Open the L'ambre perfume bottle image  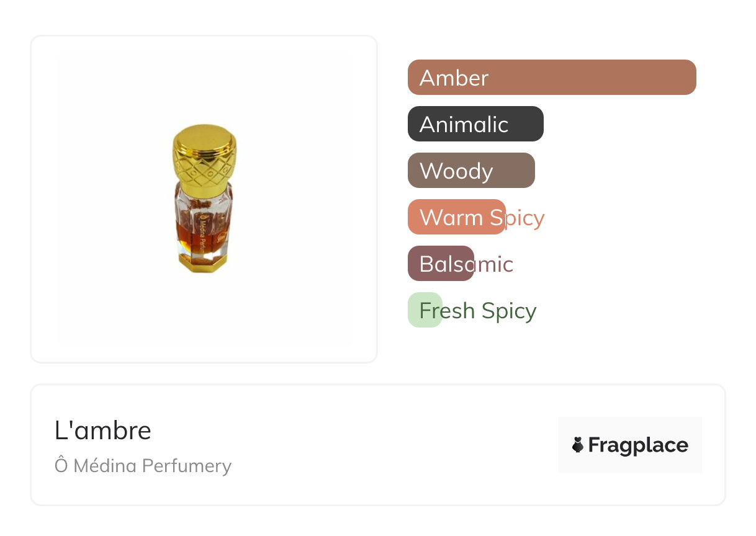point(204,199)
